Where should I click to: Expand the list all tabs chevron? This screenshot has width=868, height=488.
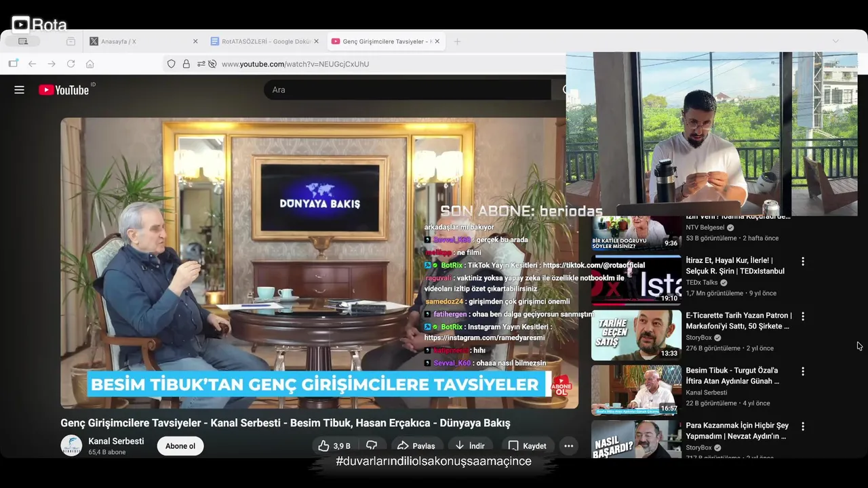[x=835, y=41]
